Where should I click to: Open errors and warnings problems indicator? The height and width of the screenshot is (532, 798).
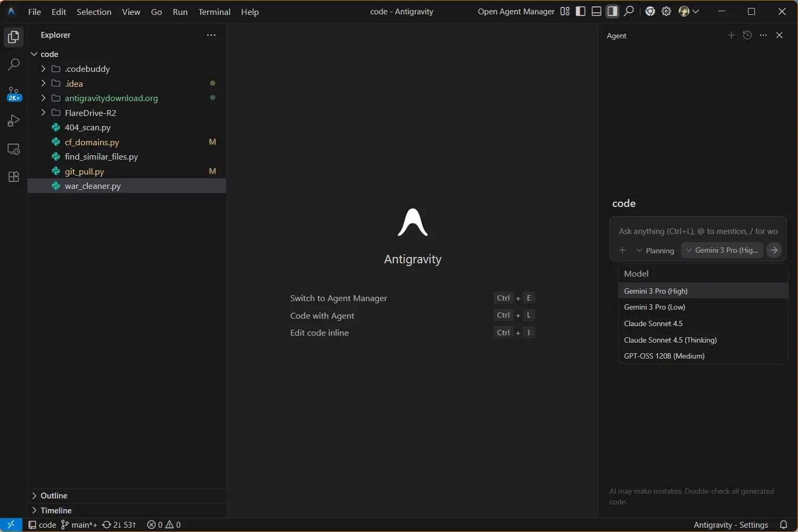pyautogui.click(x=164, y=525)
